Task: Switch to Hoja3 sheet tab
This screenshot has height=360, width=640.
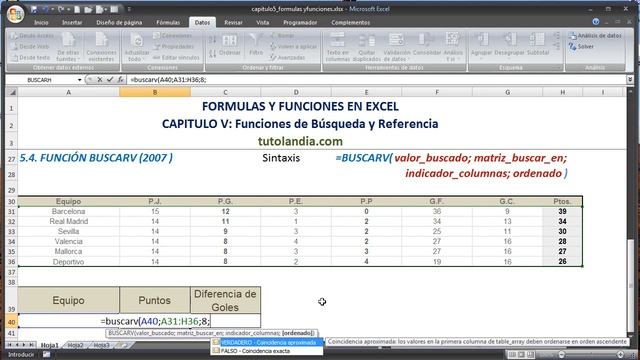Action: point(102,345)
